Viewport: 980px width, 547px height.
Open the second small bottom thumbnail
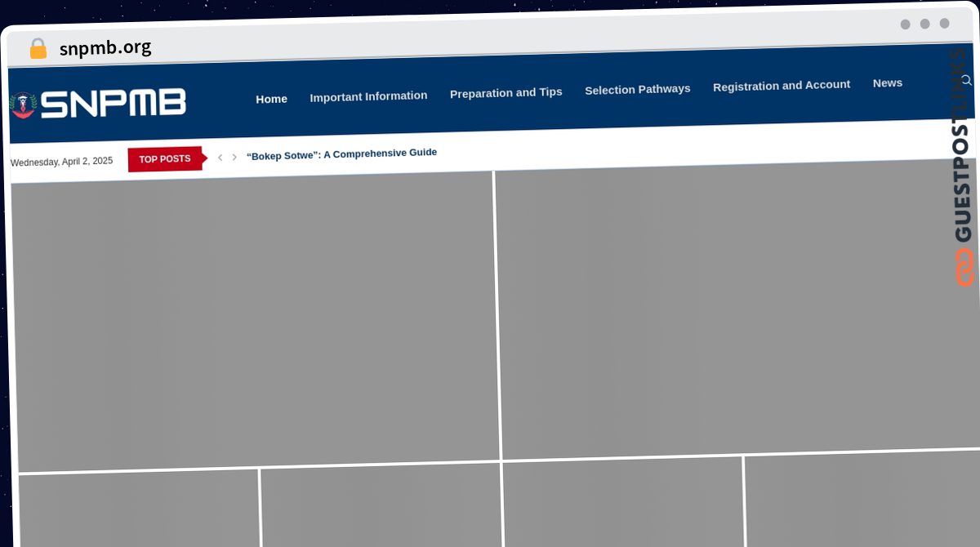[381, 505]
